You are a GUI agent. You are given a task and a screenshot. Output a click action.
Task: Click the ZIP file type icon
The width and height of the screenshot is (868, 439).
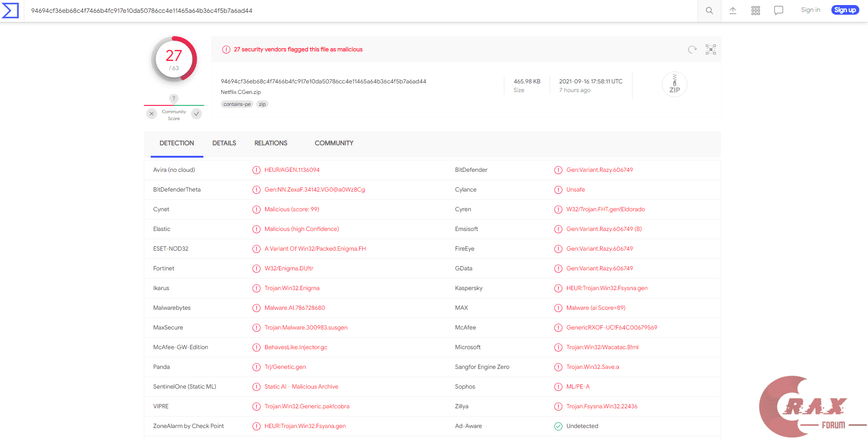pyautogui.click(x=675, y=84)
